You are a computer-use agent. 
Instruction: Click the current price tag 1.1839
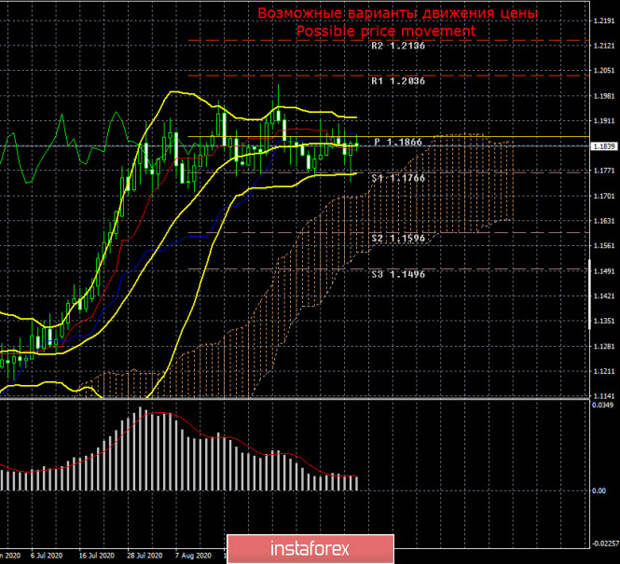(x=604, y=146)
